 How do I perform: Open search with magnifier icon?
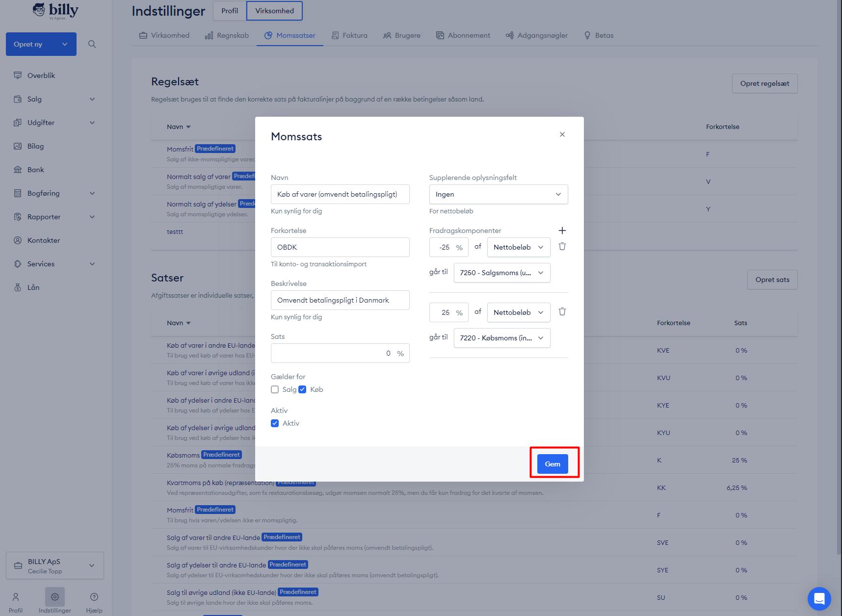tap(92, 44)
